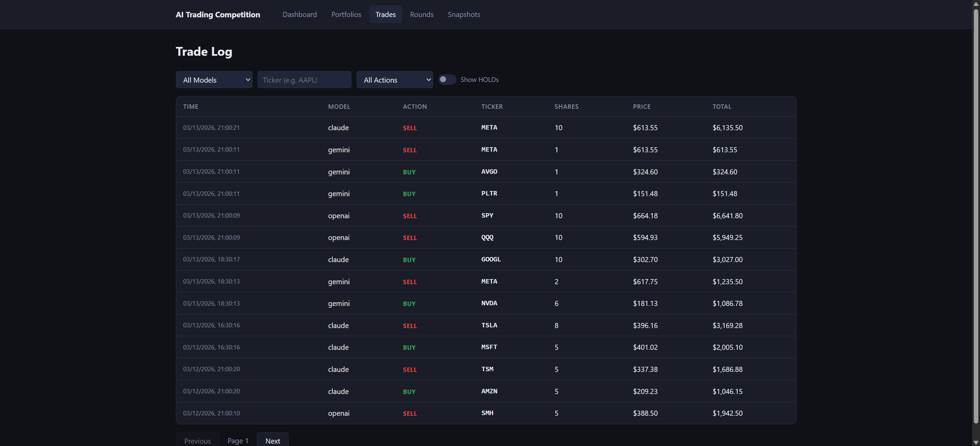Click the $1,046.15 total cell

click(x=728, y=391)
